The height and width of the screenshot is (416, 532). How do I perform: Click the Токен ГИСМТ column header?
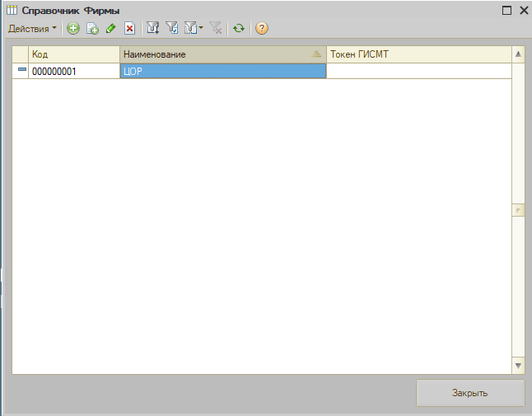click(418, 54)
